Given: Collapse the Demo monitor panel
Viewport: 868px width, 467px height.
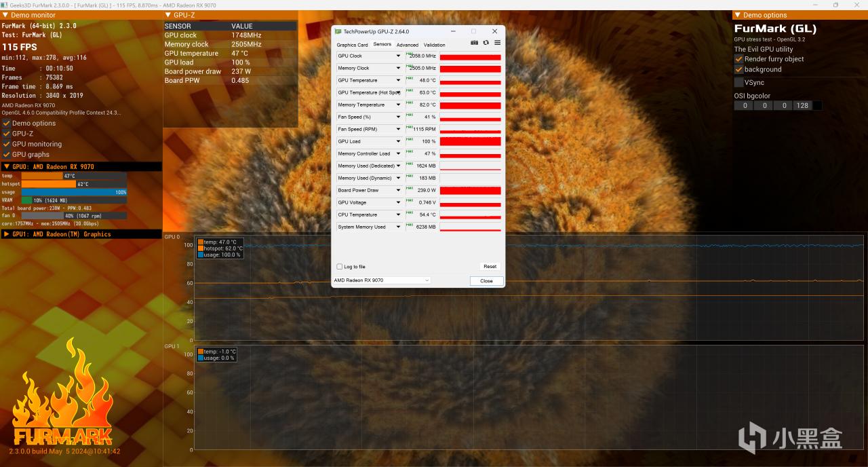Looking at the screenshot, I should [x=5, y=15].
